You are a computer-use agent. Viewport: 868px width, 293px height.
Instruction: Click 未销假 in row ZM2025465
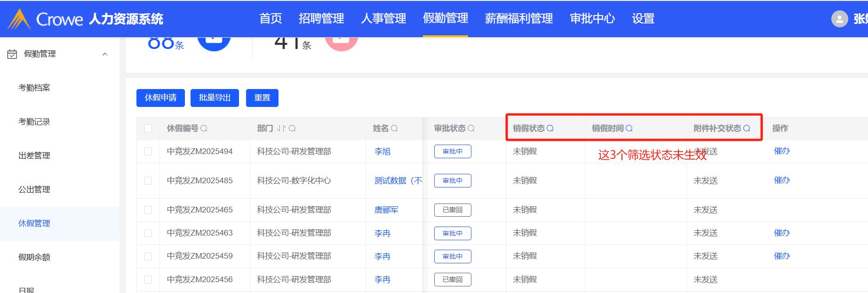(525, 210)
